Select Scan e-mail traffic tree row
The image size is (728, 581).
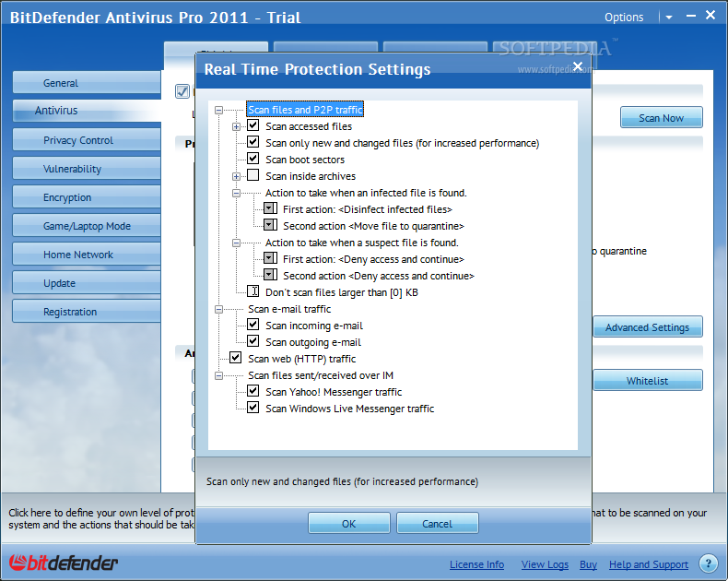coord(289,309)
